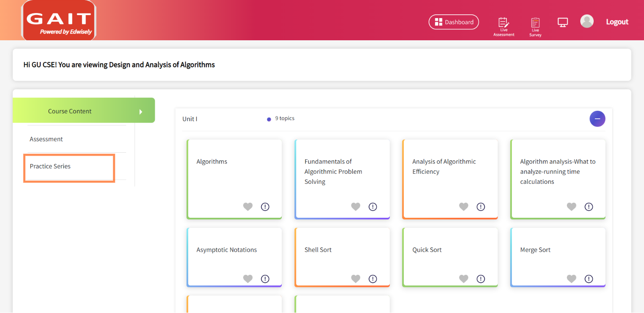
Task: Collapse Unit I with the minus button
Action: (x=597, y=119)
